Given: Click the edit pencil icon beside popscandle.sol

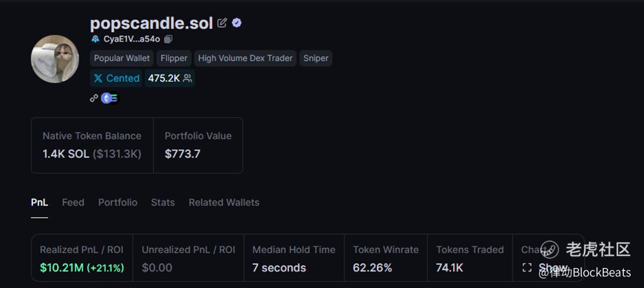Looking at the screenshot, I should (x=222, y=23).
